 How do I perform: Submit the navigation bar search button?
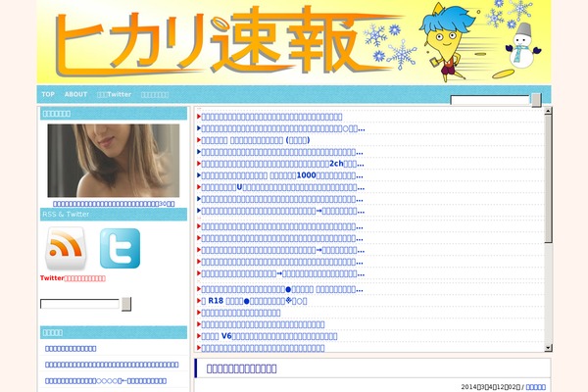coord(536,100)
